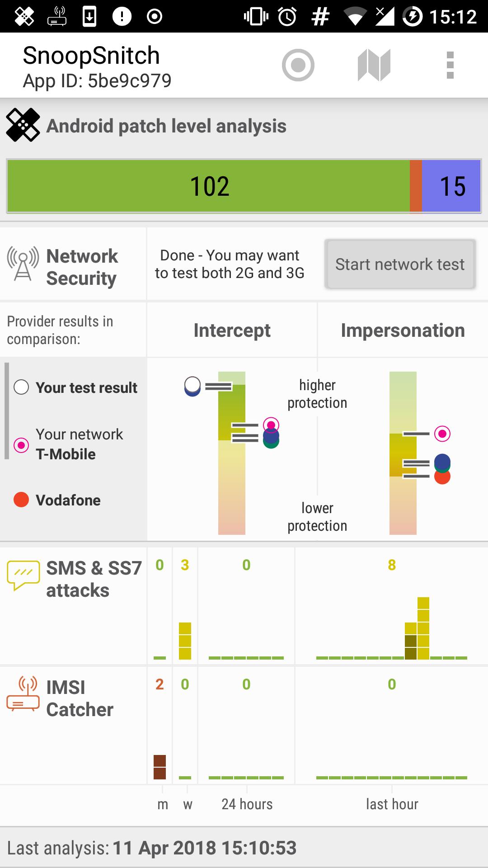
Task: Tap the record circle icon in toolbar
Action: tap(298, 66)
